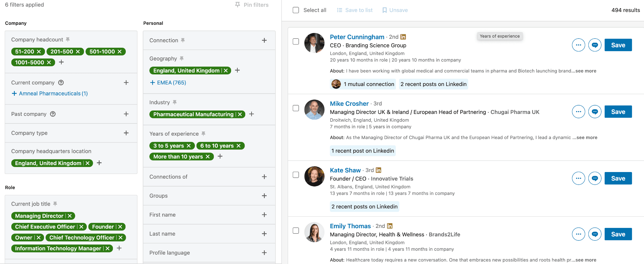Screen dimensions: 644x264
Task: Expand the First name filter
Action: pos(264,215)
